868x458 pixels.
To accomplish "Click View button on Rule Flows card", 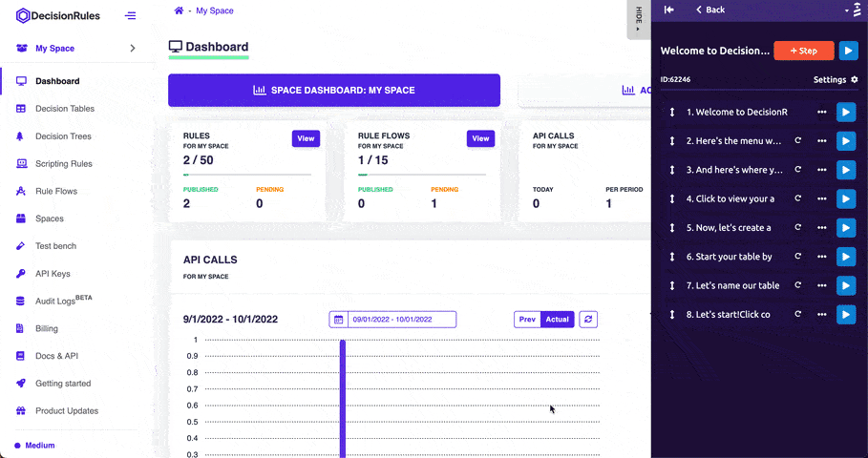I will coord(480,139).
